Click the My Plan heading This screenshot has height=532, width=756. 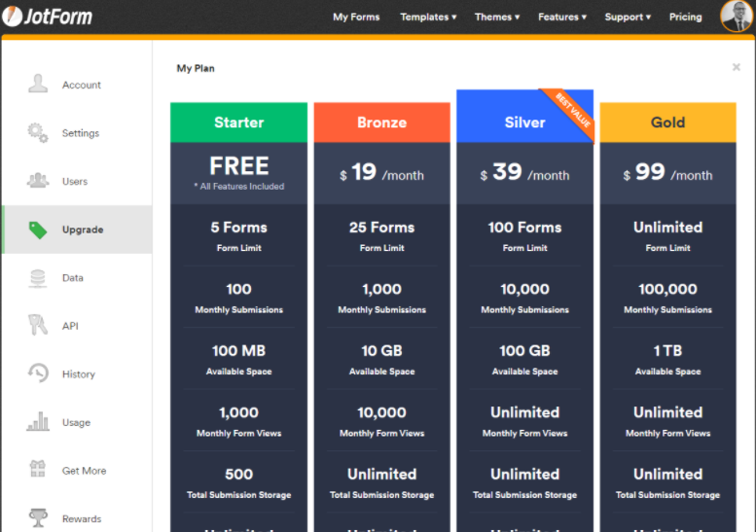[x=196, y=68]
